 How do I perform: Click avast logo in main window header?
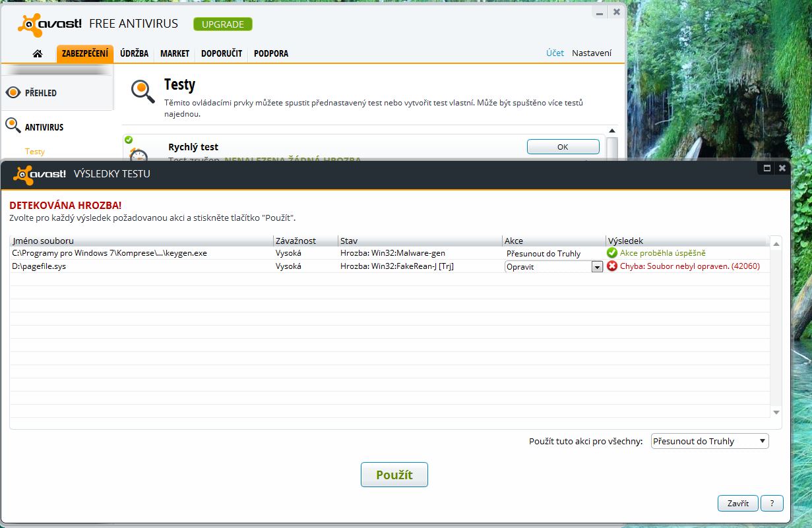coord(49,24)
